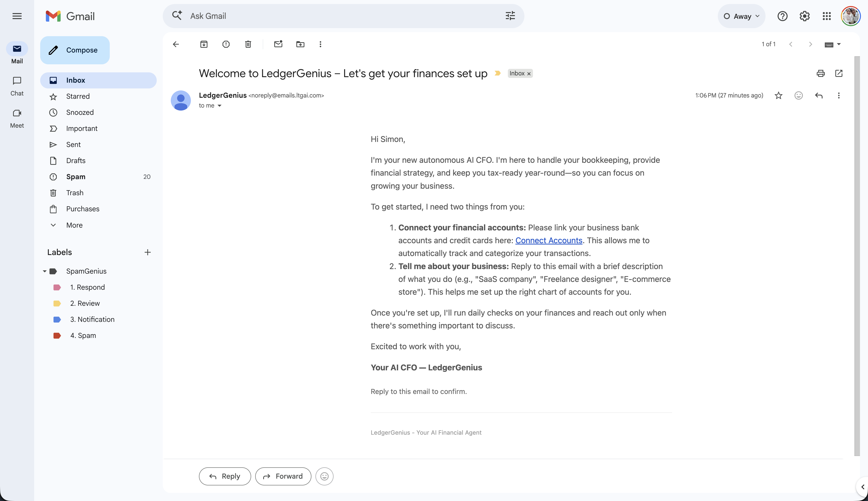Screen dimensions: 868x501
Task: Report this message as spam
Action: click(226, 44)
